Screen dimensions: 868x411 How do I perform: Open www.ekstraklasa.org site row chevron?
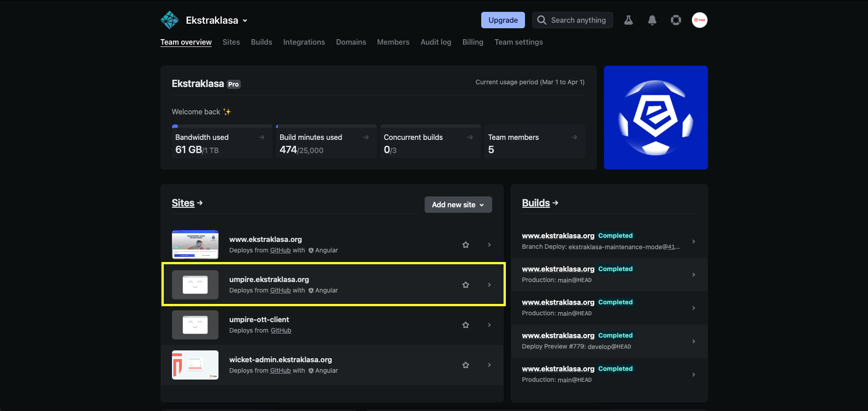489,245
